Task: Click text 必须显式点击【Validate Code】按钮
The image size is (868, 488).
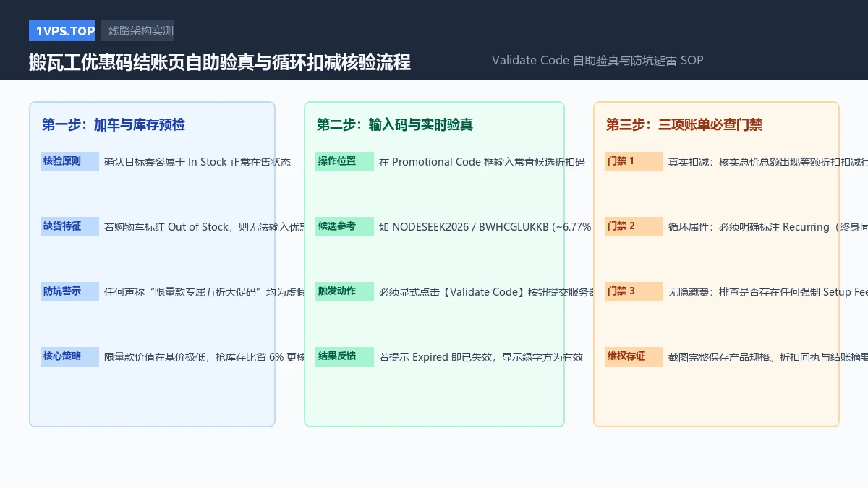Action: (x=487, y=292)
